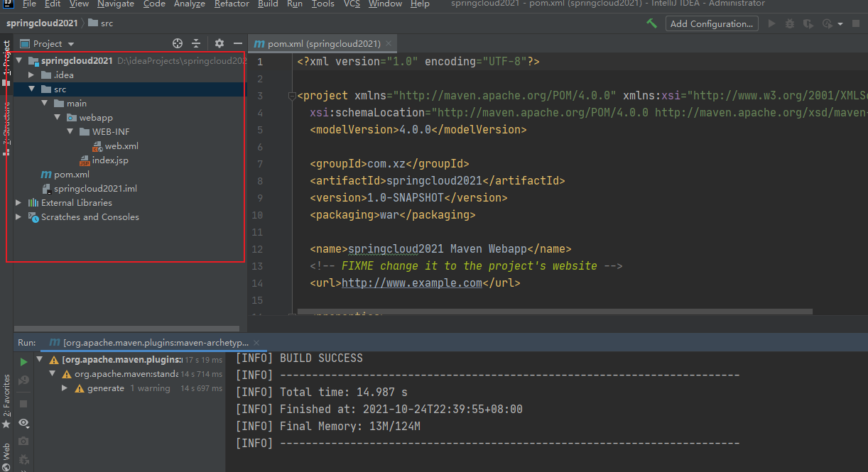Click the Run with Coverage icon
The height and width of the screenshot is (472, 868).
(x=808, y=23)
